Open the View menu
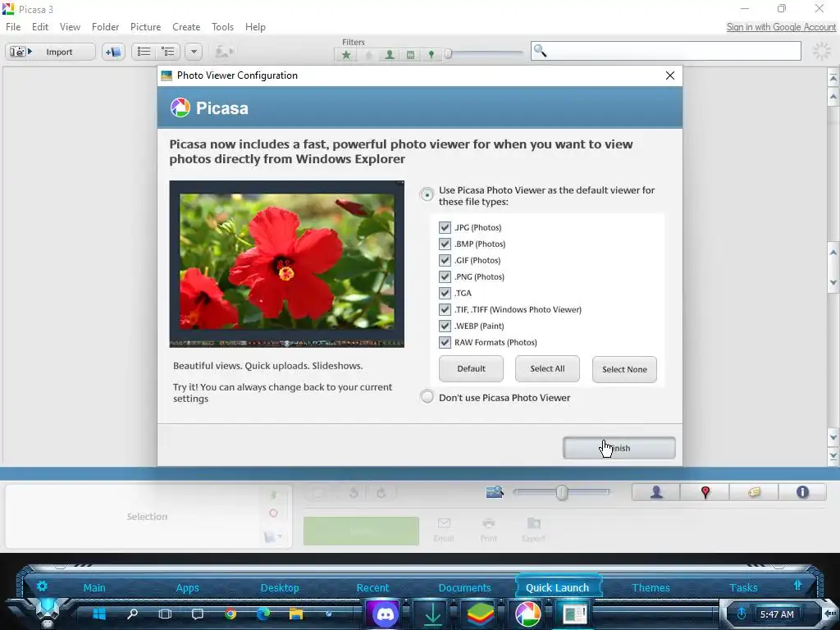The width and height of the screenshot is (840, 630). point(71,27)
